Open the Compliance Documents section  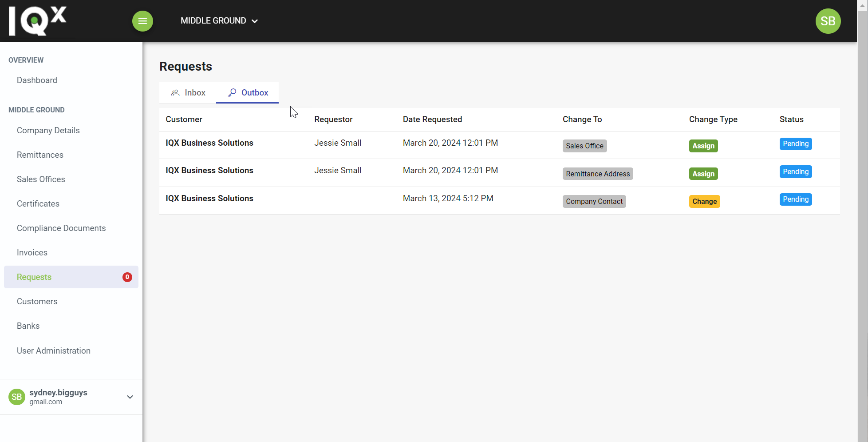click(61, 228)
